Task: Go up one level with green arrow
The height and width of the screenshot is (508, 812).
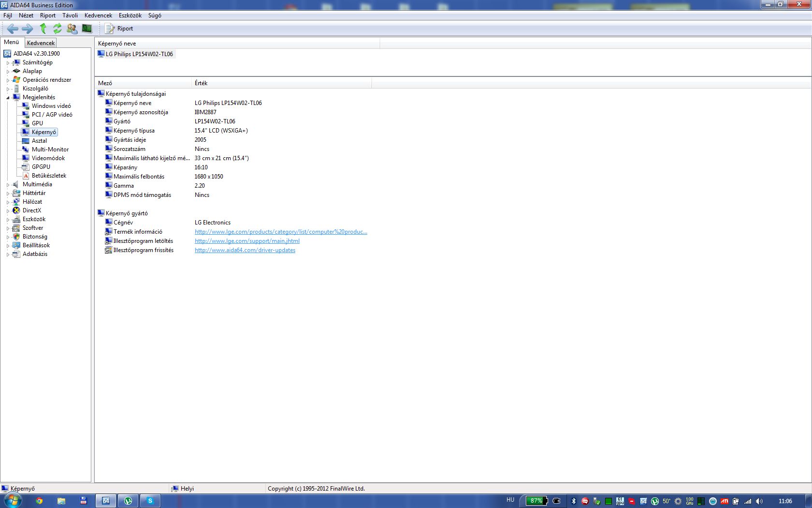Action: pyautogui.click(x=43, y=29)
